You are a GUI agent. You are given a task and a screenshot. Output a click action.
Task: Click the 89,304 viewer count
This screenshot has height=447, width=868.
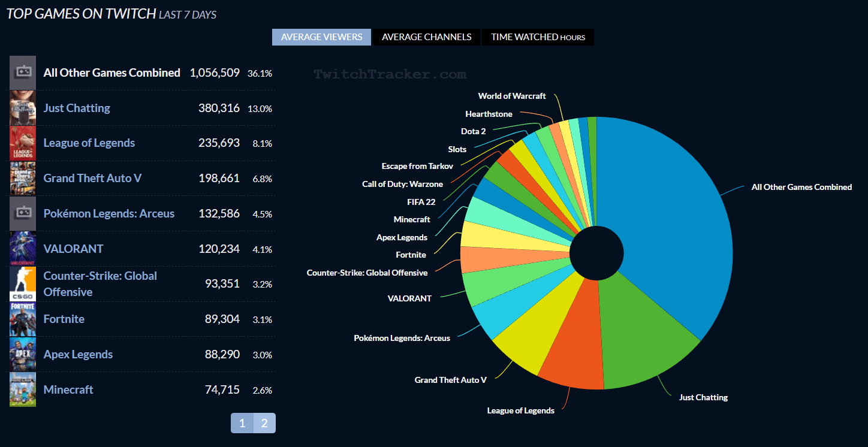click(x=222, y=319)
